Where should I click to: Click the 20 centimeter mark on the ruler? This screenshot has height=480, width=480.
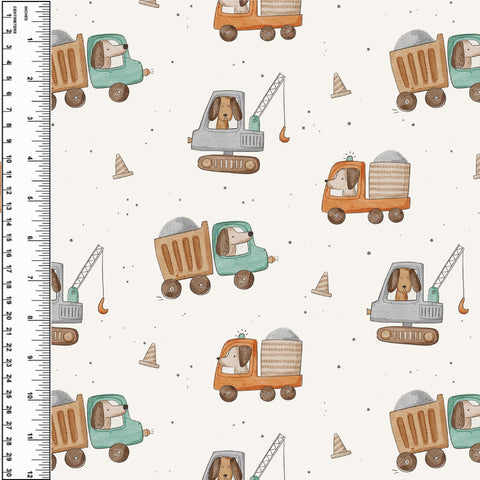(9, 316)
